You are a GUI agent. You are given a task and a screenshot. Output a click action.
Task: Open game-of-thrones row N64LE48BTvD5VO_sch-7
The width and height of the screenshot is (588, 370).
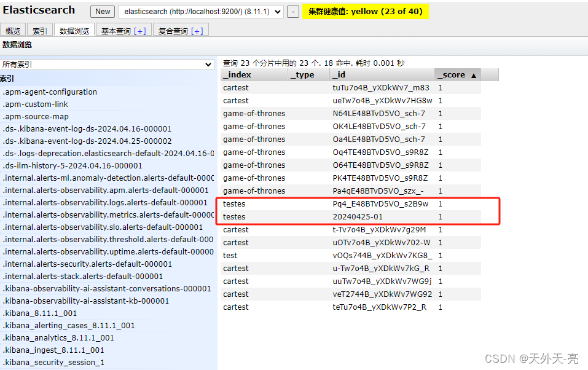click(x=351, y=113)
